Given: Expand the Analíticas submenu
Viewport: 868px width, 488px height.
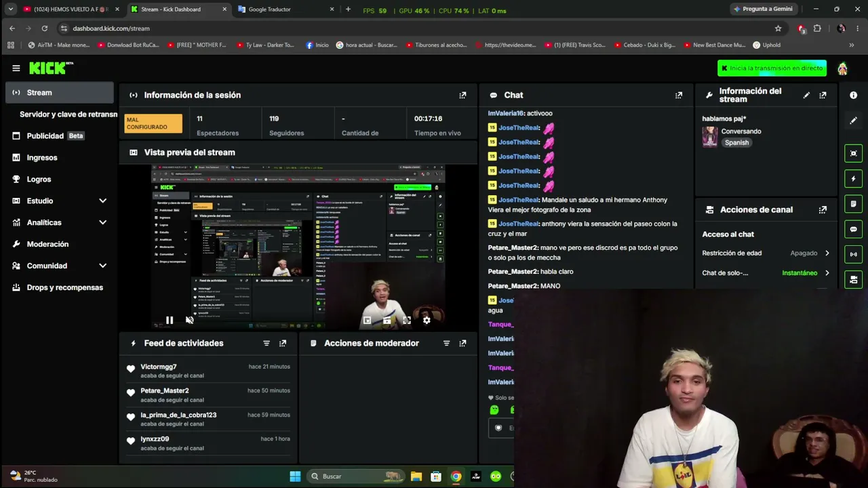Looking at the screenshot, I should (x=102, y=223).
